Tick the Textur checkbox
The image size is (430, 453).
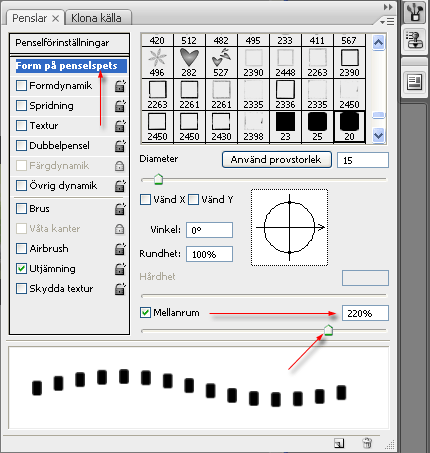click(21, 126)
